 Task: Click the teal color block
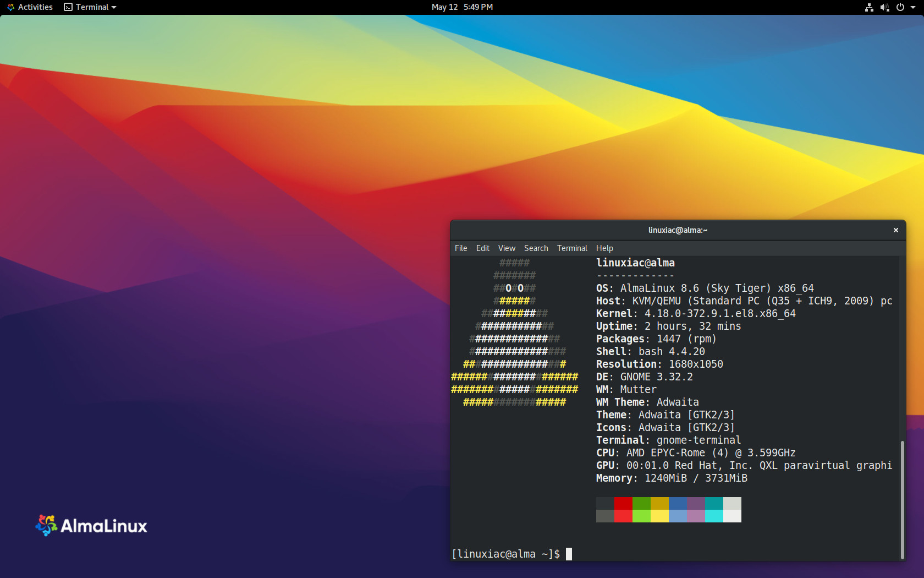714,503
